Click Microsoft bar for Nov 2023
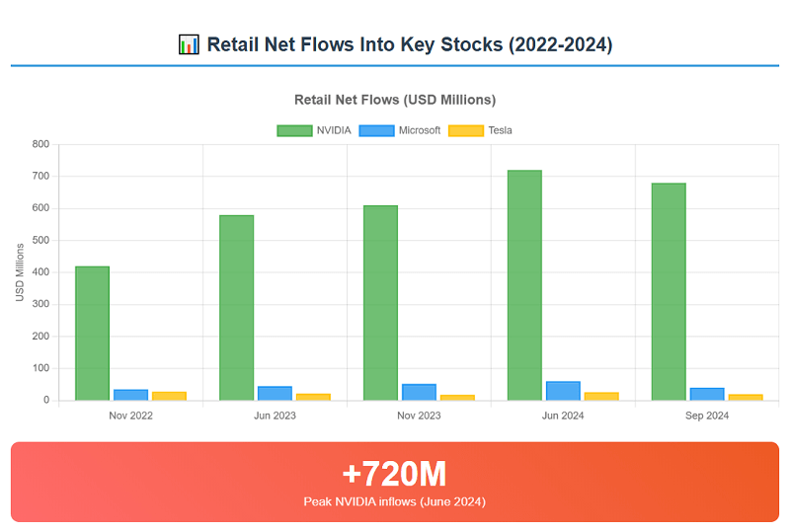The image size is (790, 532). coord(419,392)
